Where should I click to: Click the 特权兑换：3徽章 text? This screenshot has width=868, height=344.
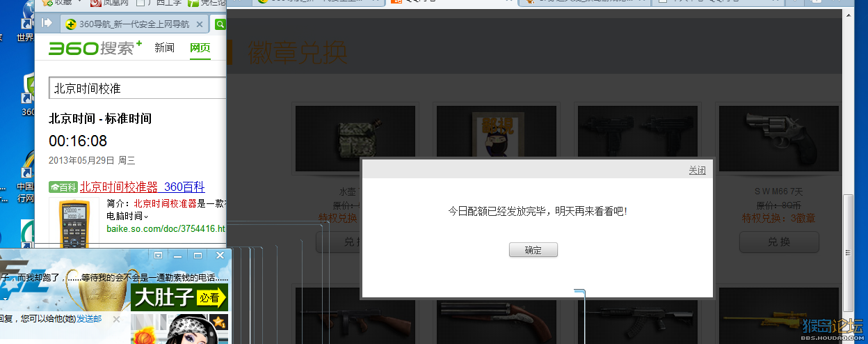[779, 219]
